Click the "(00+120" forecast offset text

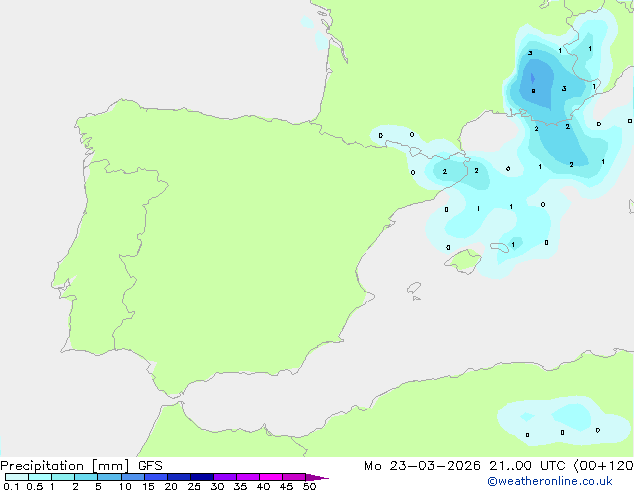tap(603, 466)
